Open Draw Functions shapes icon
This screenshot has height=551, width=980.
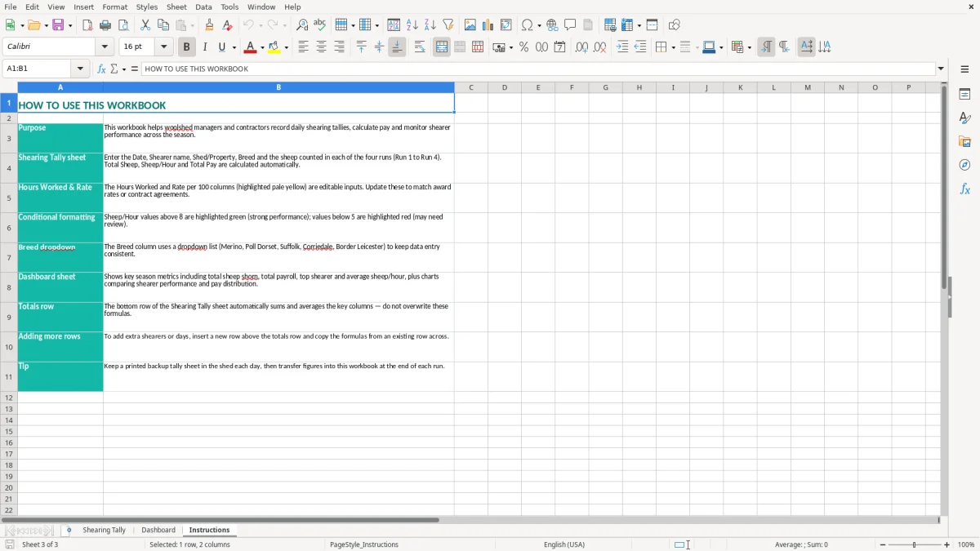pyautogui.click(x=674, y=25)
